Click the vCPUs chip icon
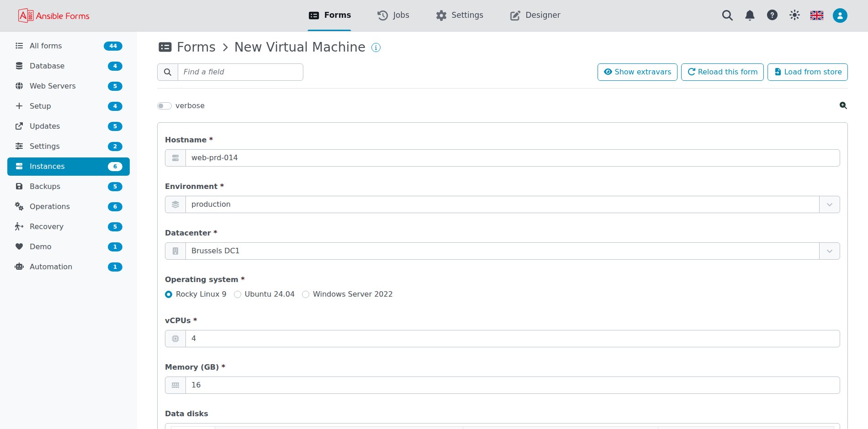868x429 pixels. click(x=175, y=339)
